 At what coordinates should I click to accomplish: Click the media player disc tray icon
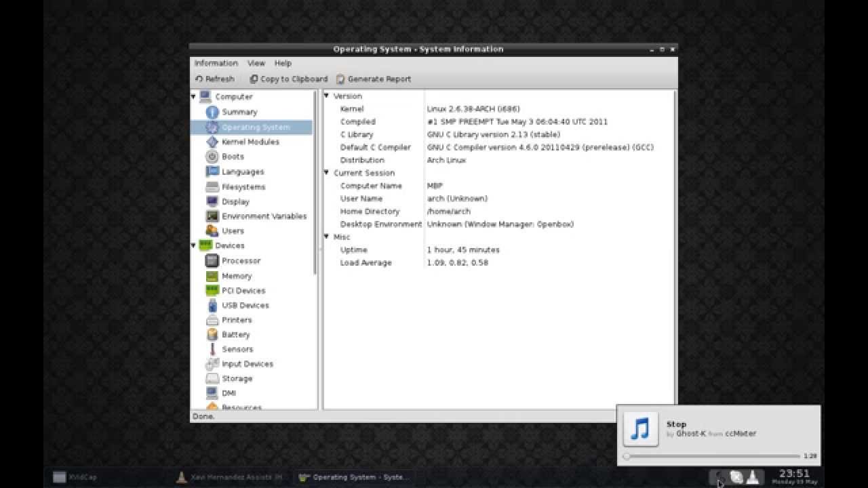pyautogui.click(x=736, y=477)
